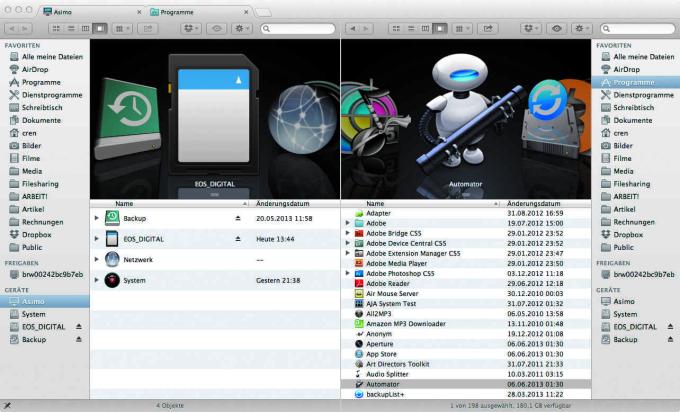This screenshot has width=680, height=412.
Task: Click EOS_DIGITAL SD card cover
Action: tap(214, 115)
